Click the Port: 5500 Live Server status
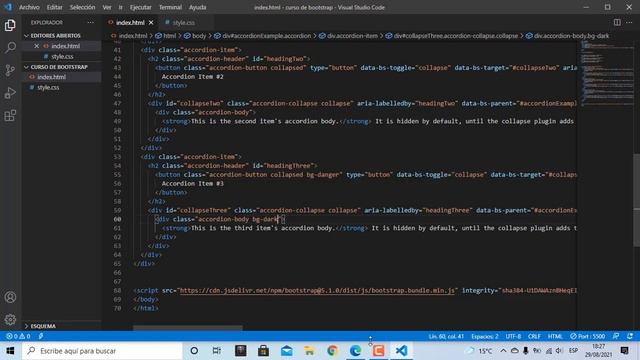This screenshot has width=640, height=360. (x=587, y=336)
